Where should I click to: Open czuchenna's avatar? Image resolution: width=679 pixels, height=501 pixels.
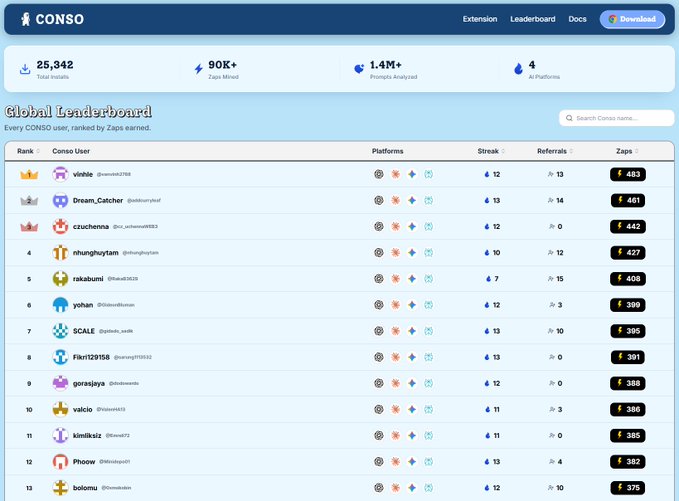60,226
